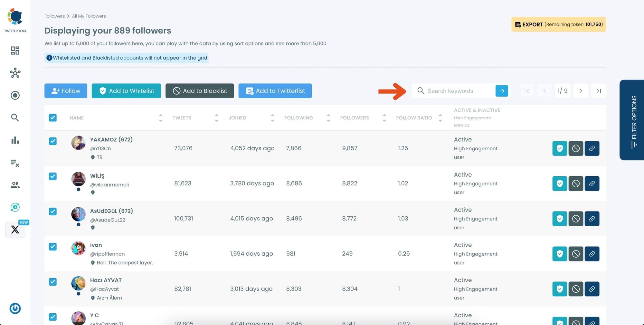Blacklist ivan using block icon
Image resolution: width=644 pixels, height=325 pixels.
click(576, 254)
